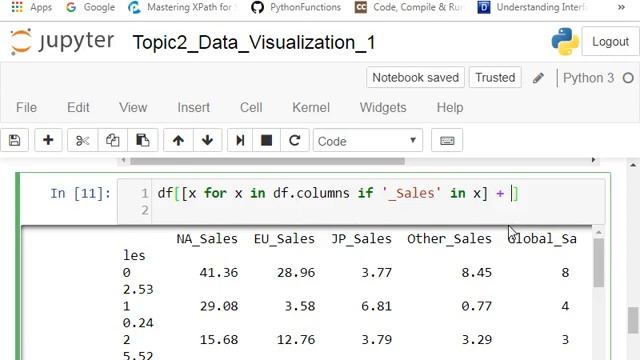The image size is (640, 360).
Task: Click the Jupyter logo
Action: pyautogui.click(x=62, y=42)
